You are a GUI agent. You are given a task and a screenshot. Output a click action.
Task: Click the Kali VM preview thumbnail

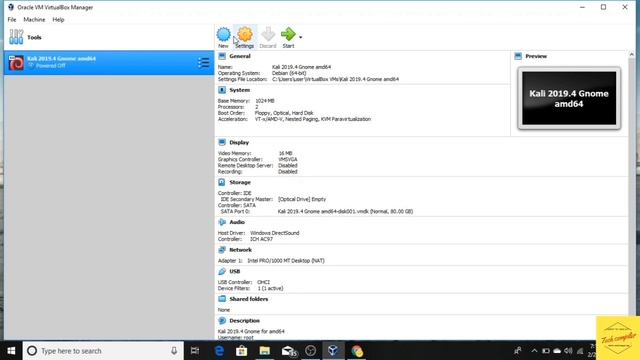569,98
